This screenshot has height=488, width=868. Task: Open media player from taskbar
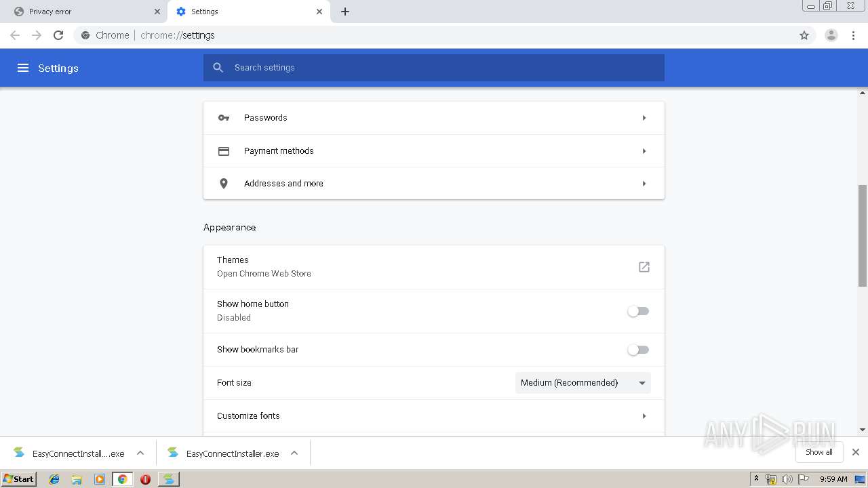[100, 479]
